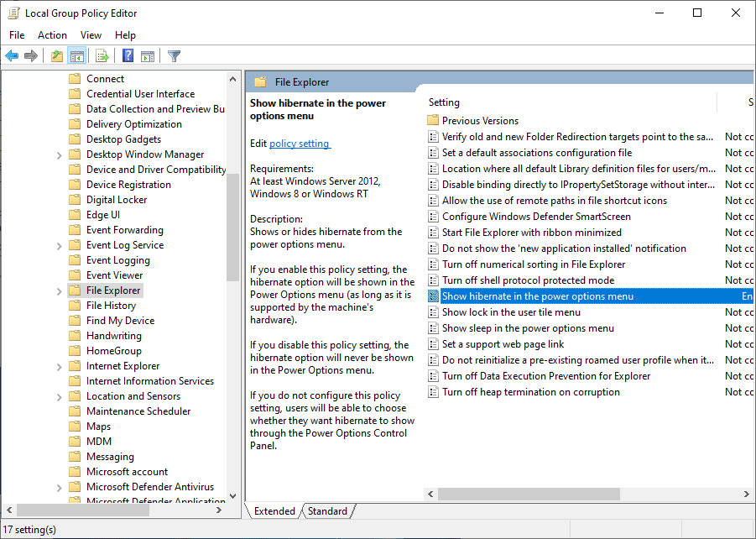Click the policy setting link
This screenshot has width=756, height=539.
coord(300,144)
